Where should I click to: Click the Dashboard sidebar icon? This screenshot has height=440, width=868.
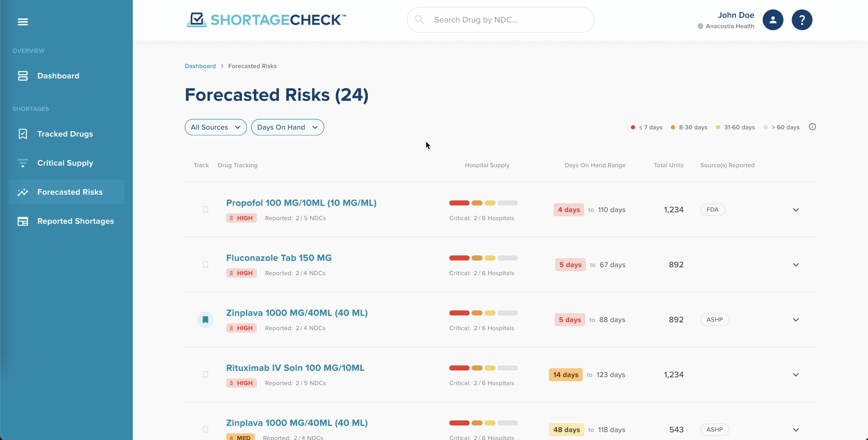point(23,76)
